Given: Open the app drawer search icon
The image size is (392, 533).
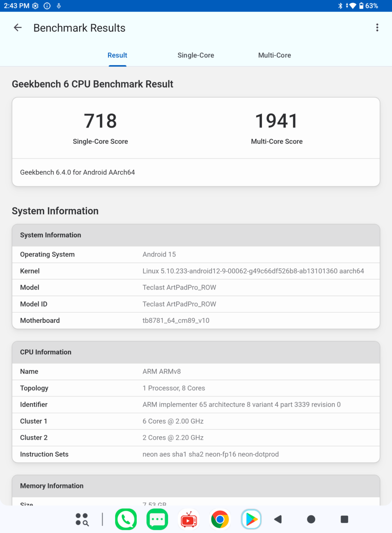Looking at the screenshot, I should (x=82, y=519).
